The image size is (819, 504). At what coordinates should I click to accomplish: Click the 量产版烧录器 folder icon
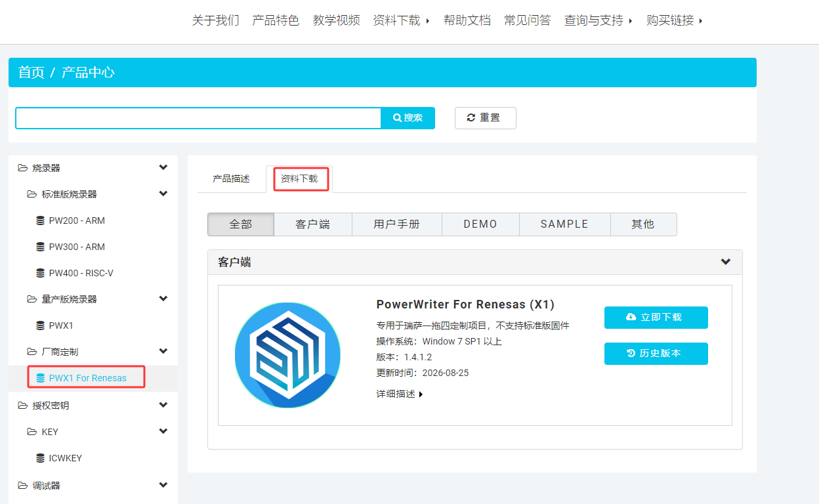32,299
